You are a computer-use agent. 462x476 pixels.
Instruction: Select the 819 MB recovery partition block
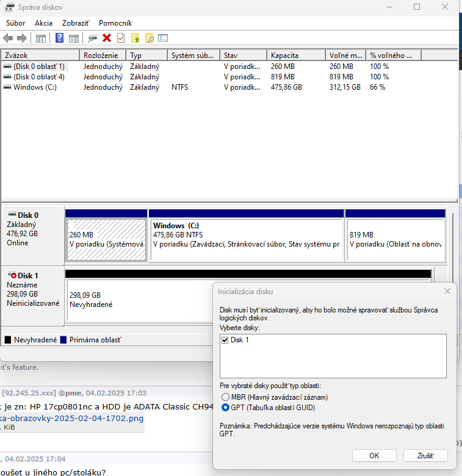pyautogui.click(x=396, y=240)
